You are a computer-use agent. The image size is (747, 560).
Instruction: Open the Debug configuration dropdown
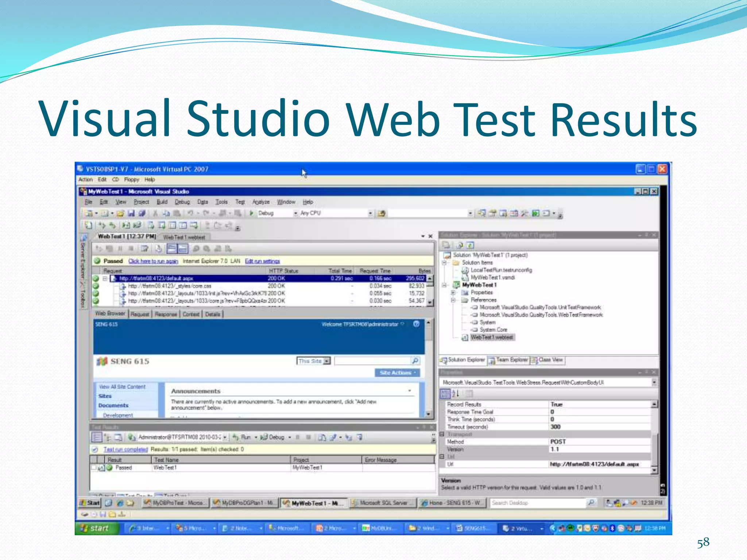tap(295, 213)
